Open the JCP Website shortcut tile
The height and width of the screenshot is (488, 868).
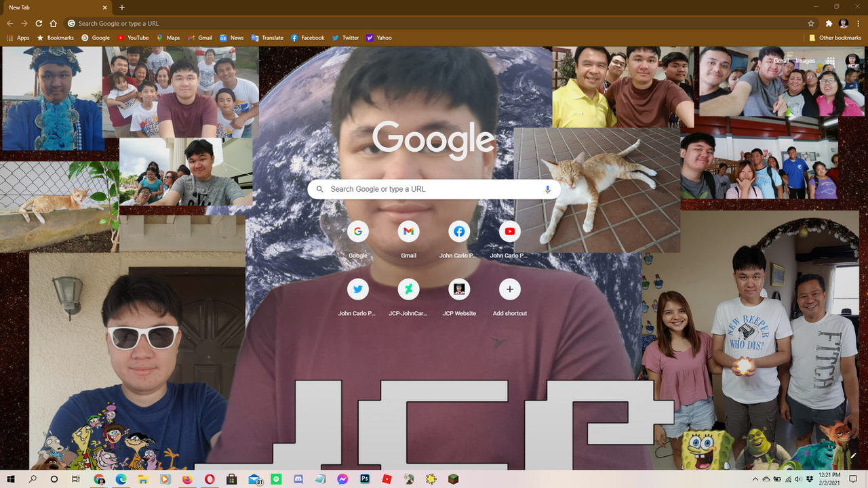(459, 298)
